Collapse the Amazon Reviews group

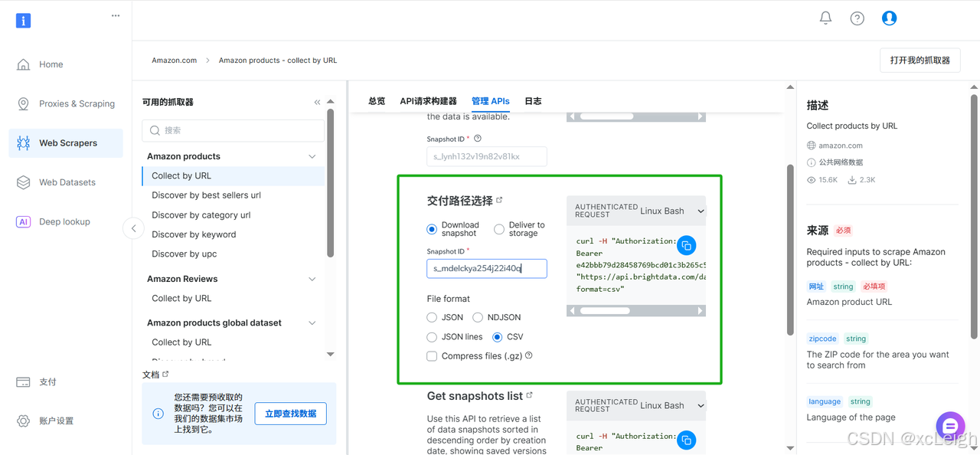[x=312, y=279]
